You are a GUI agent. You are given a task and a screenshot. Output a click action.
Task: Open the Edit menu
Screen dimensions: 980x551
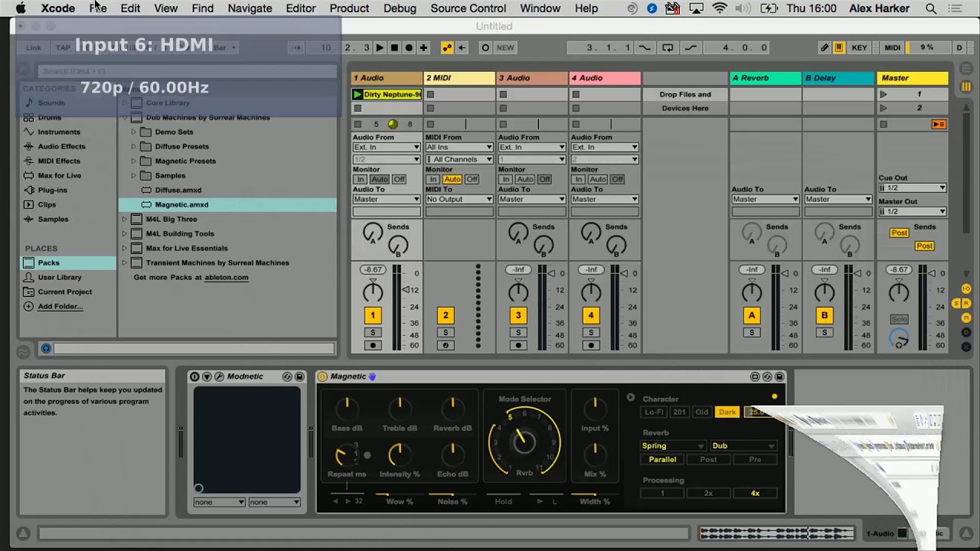[x=130, y=8]
